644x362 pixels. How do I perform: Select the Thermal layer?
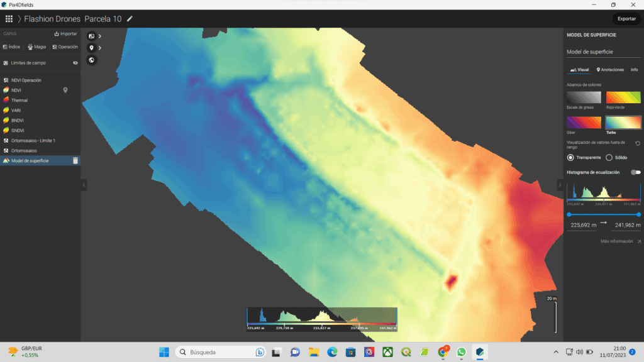click(19, 101)
